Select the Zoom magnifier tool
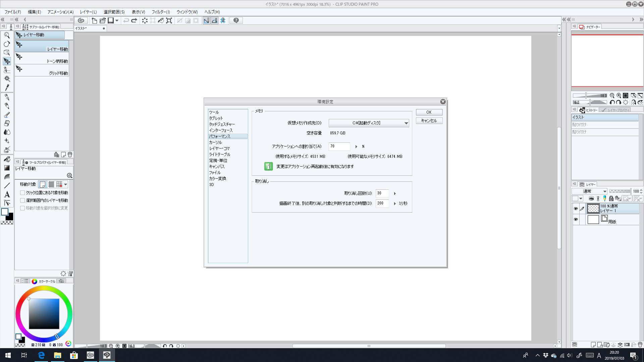This screenshot has width=644, height=362. pyautogui.click(x=7, y=35)
